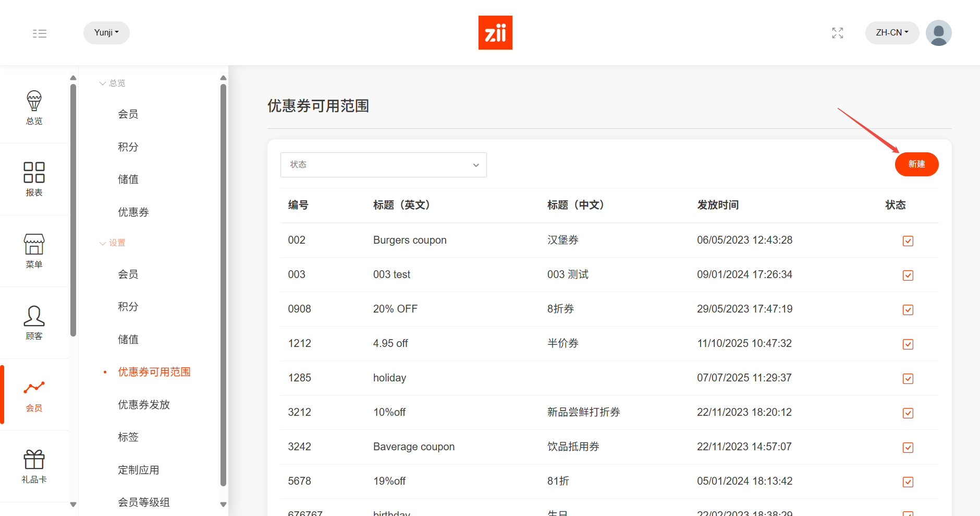Open the user avatar profile icon

coord(938,33)
